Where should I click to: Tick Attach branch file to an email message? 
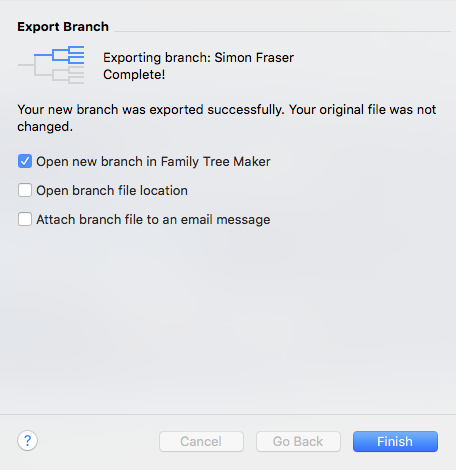(25, 219)
